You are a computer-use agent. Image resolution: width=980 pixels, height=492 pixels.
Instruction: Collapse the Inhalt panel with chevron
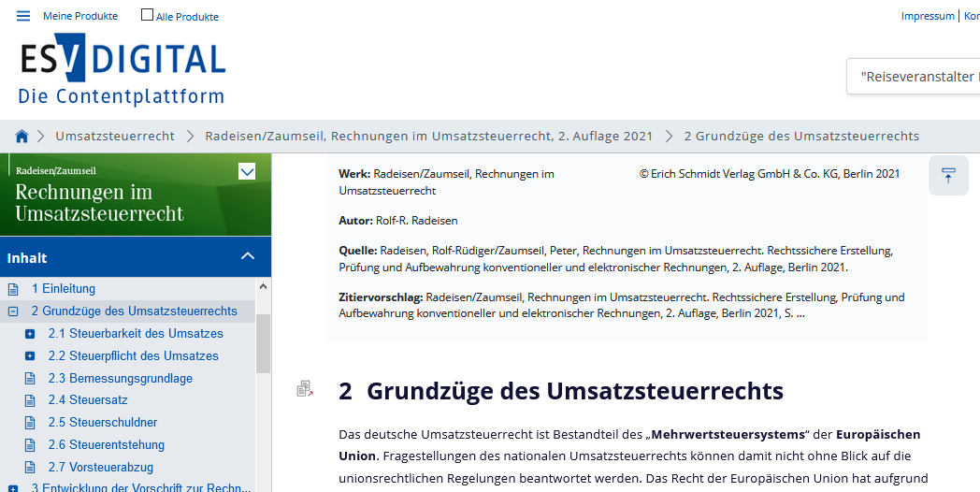pos(248,256)
